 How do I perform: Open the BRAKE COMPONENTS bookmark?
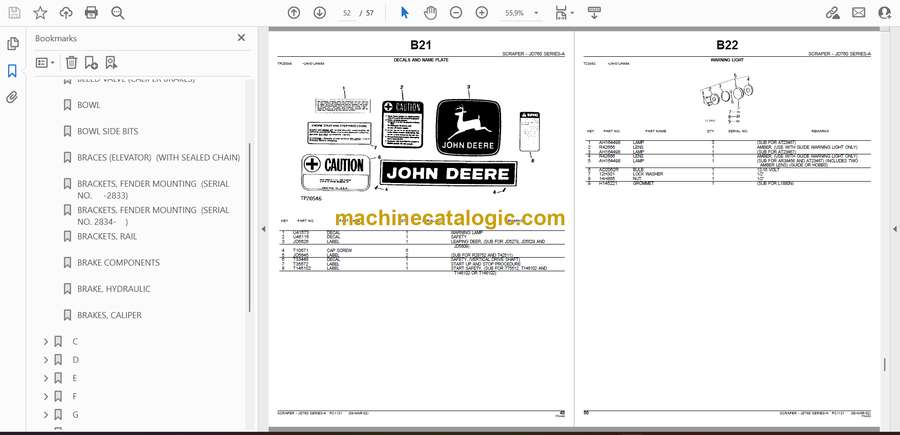point(118,263)
